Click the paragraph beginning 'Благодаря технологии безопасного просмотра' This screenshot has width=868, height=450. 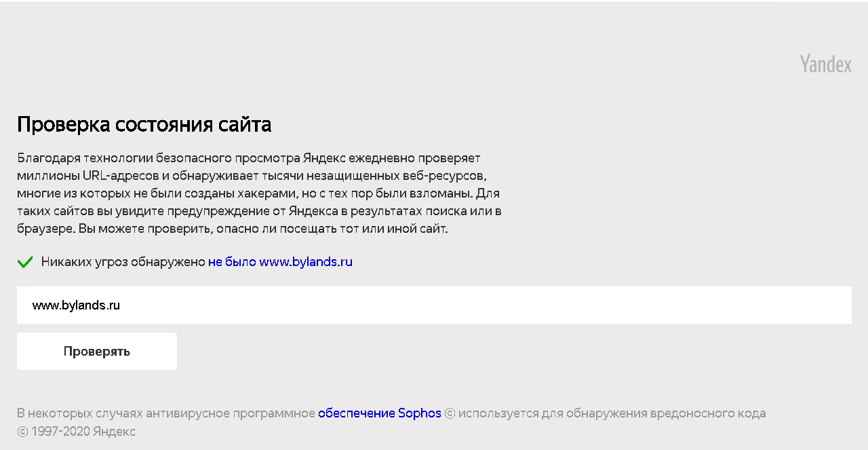pos(259,193)
